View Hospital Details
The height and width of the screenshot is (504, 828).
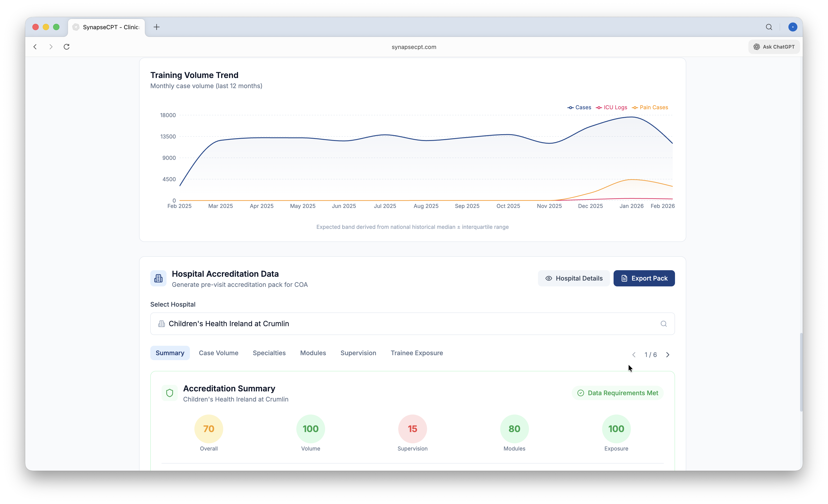(x=574, y=278)
